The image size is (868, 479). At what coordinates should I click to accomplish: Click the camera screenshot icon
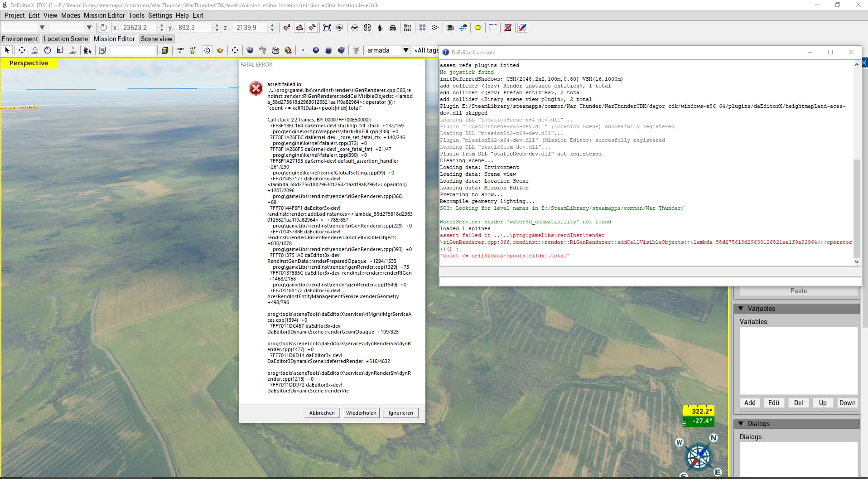pos(450,28)
